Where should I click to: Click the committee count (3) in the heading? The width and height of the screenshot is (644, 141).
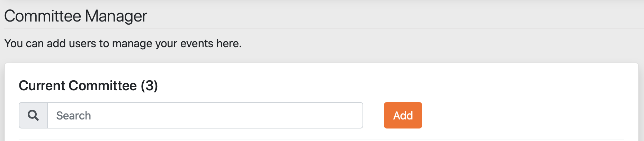pos(149,85)
